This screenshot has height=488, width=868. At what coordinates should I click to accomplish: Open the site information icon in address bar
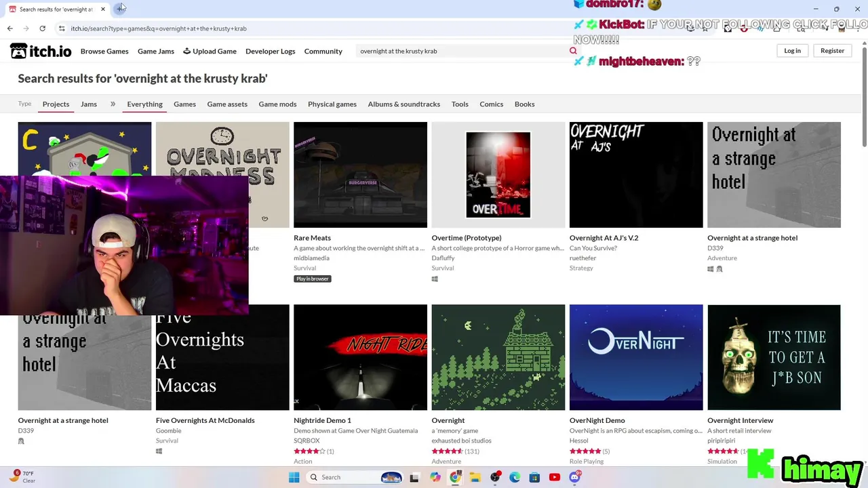62,28
